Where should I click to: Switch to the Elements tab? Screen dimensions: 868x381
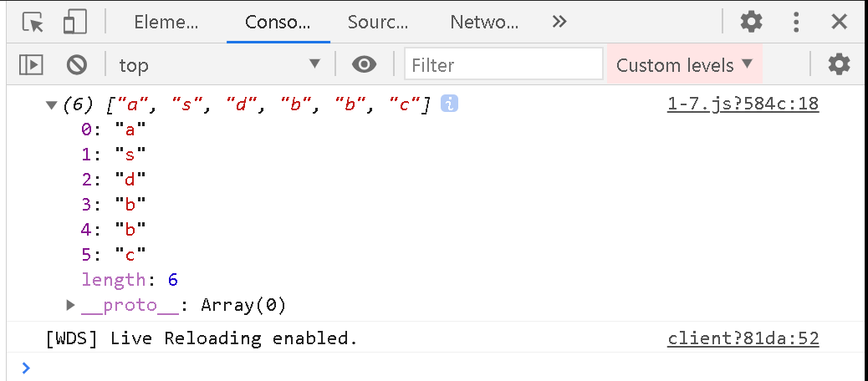pos(166,22)
